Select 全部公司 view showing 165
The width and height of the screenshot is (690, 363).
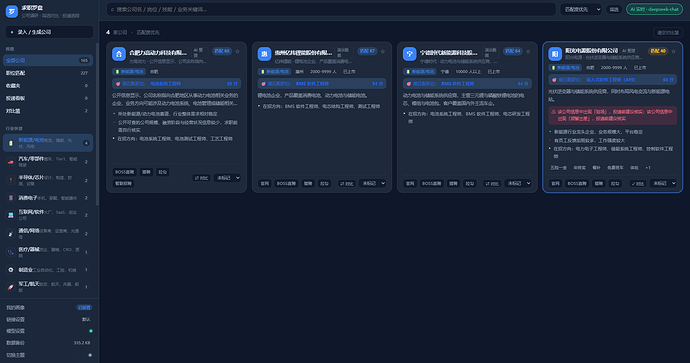click(48, 60)
